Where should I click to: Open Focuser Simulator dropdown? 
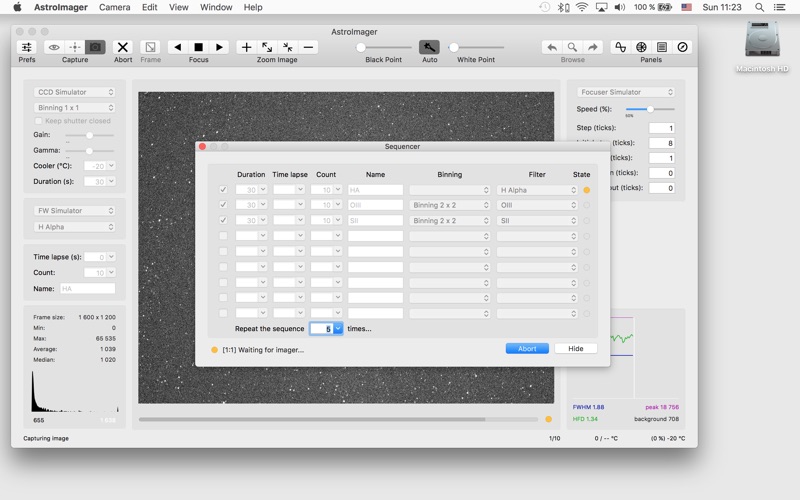(626, 92)
